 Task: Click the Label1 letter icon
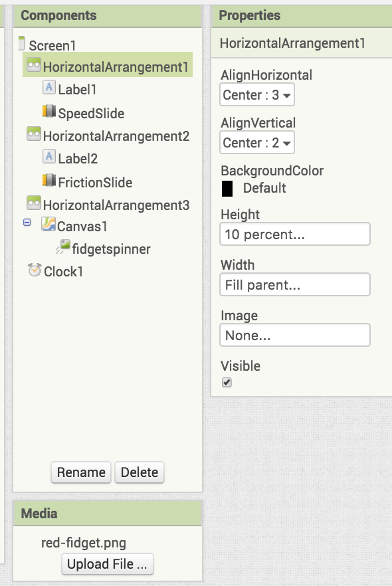tap(49, 88)
